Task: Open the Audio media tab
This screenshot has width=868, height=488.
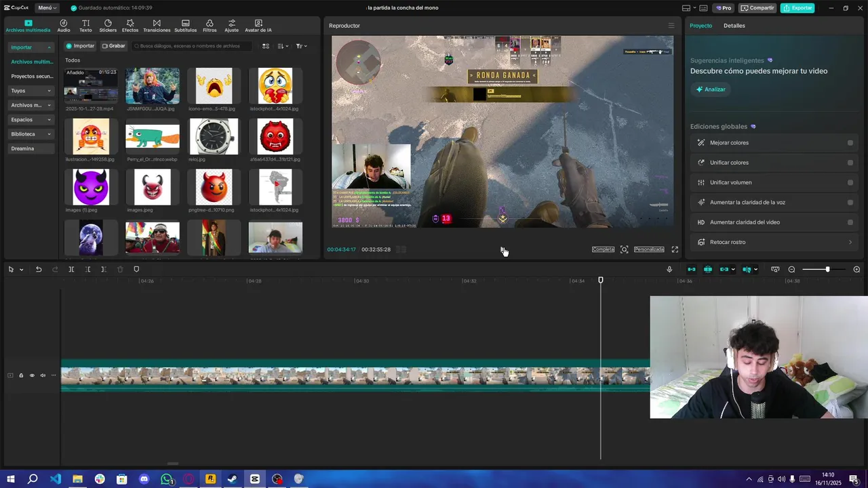Action: pyautogui.click(x=64, y=26)
